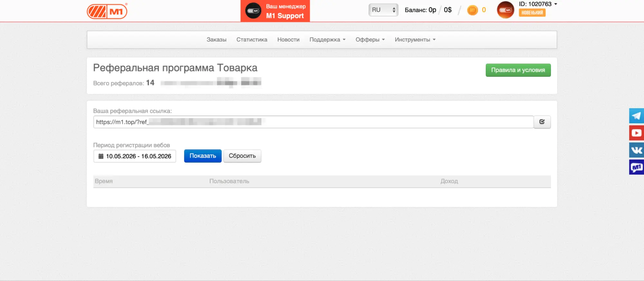This screenshot has width=644, height=281.
Task: Expand the Поддержка menu
Action: 327,40
